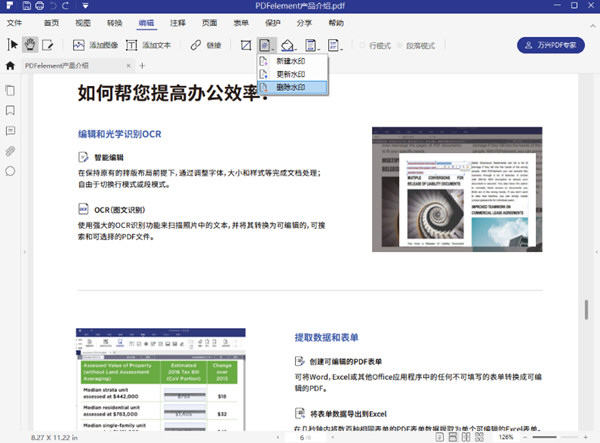
Task: Click the page number input field
Action: 305,437
